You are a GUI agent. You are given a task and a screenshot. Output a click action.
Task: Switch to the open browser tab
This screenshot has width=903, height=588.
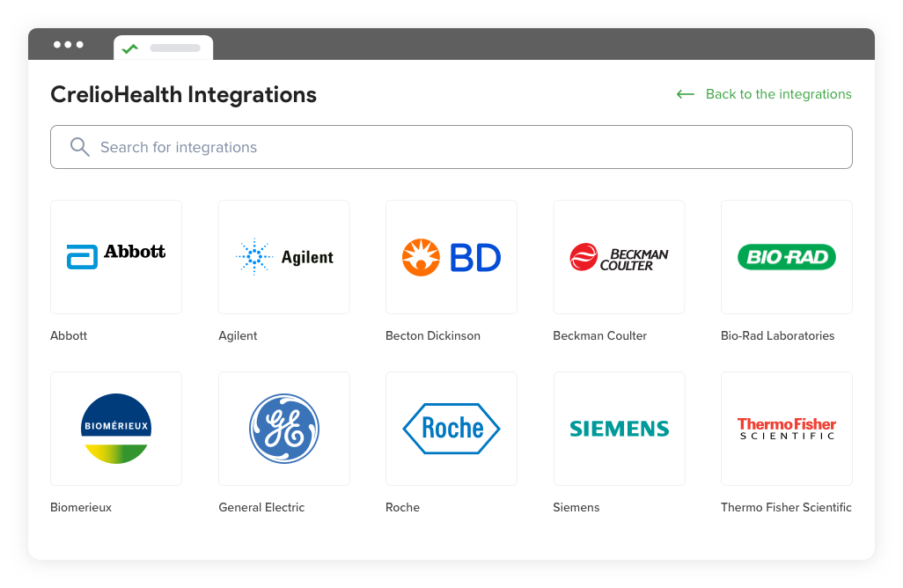tap(163, 48)
